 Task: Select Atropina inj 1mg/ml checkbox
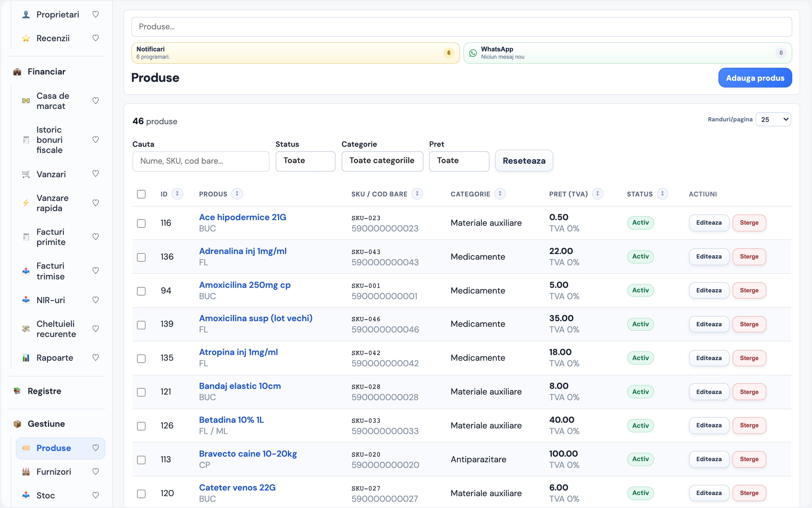click(141, 358)
